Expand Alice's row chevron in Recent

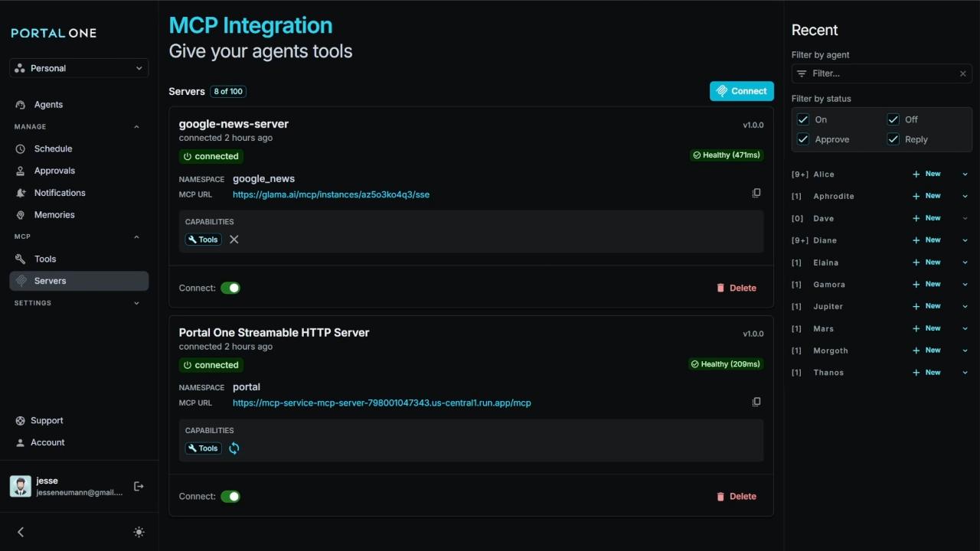tap(965, 174)
